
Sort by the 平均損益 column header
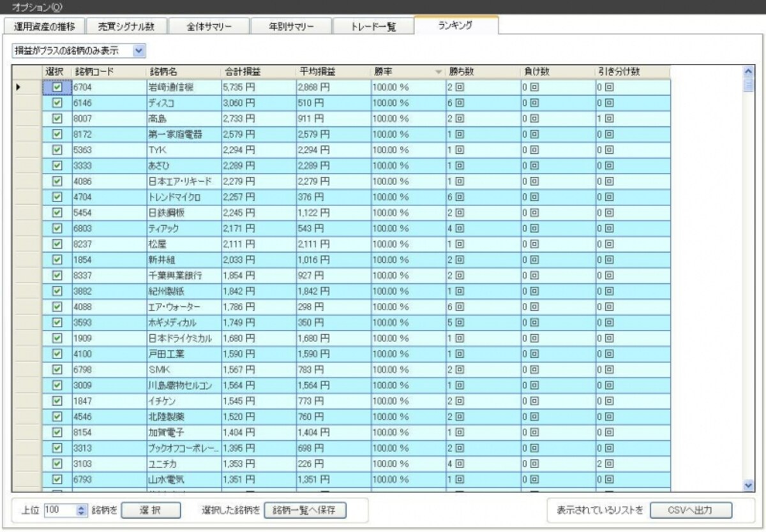click(333, 71)
